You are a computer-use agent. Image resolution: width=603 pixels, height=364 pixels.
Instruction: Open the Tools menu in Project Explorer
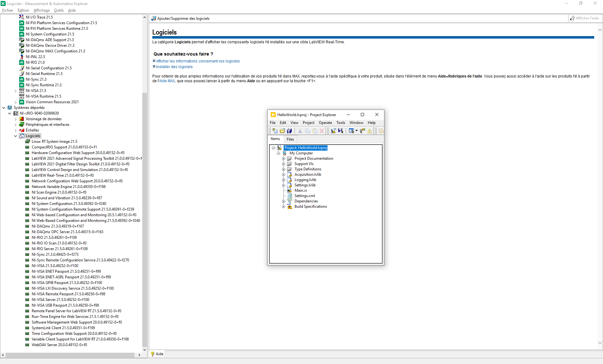(341, 123)
